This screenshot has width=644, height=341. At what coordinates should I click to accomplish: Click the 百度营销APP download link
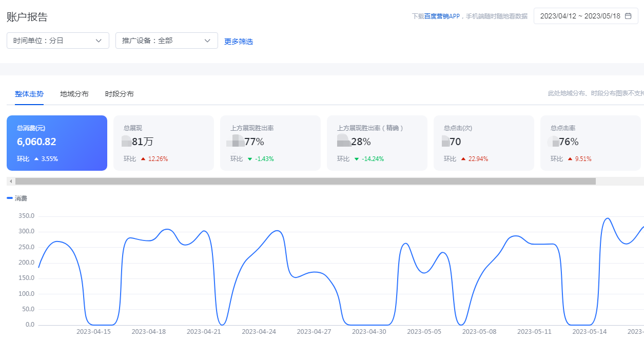[x=442, y=16]
